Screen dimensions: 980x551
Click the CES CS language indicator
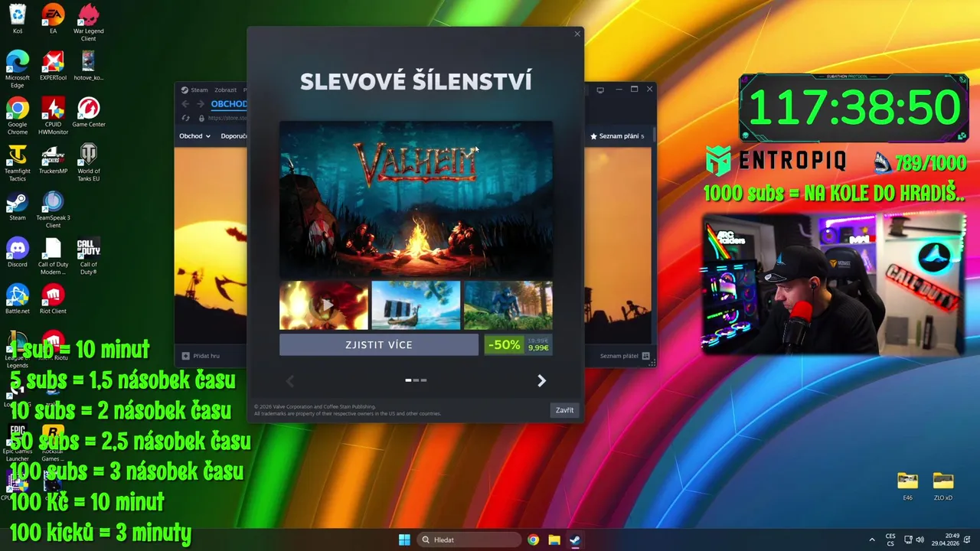[x=890, y=540]
